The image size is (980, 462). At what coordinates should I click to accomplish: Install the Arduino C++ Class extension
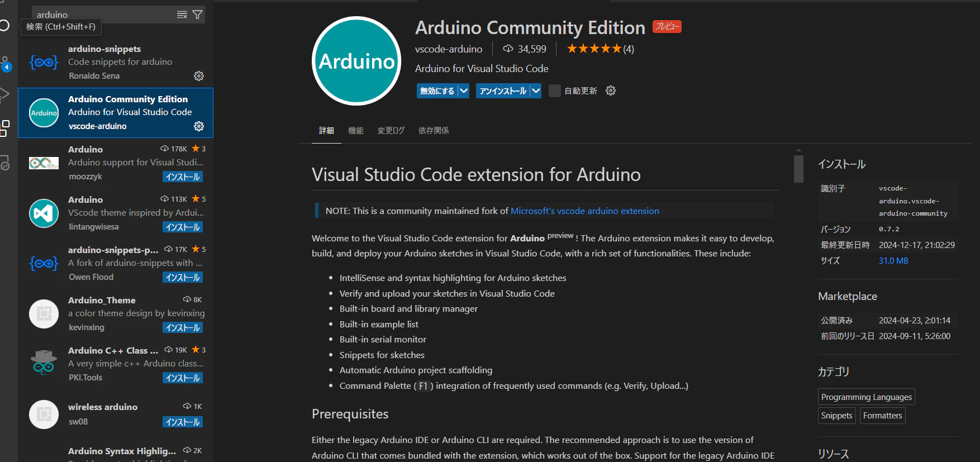pyautogui.click(x=183, y=378)
